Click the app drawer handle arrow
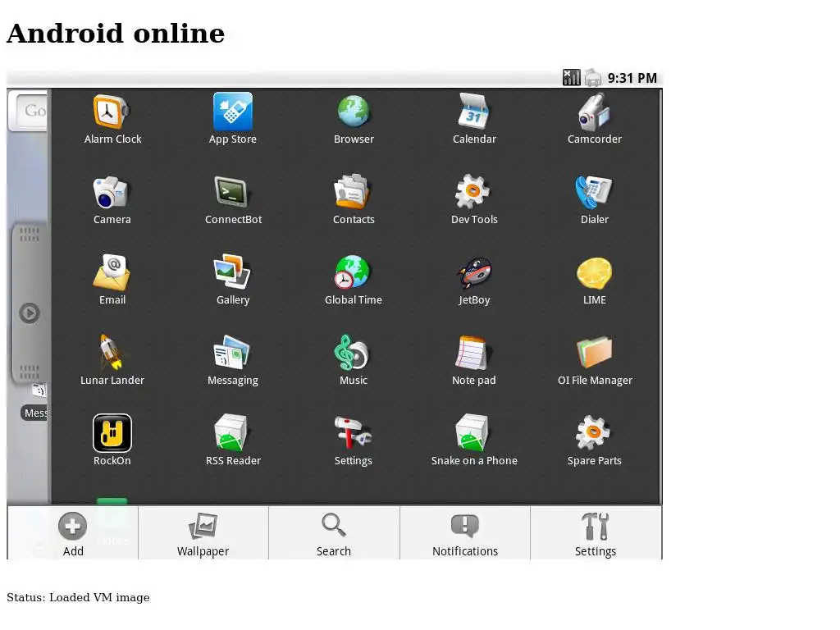The image size is (840, 630). point(30,313)
